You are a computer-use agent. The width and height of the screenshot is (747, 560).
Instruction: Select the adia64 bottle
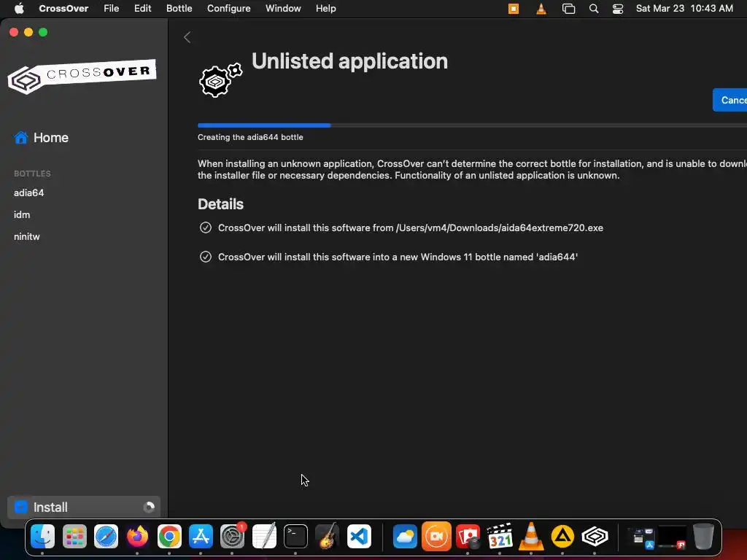click(x=28, y=192)
